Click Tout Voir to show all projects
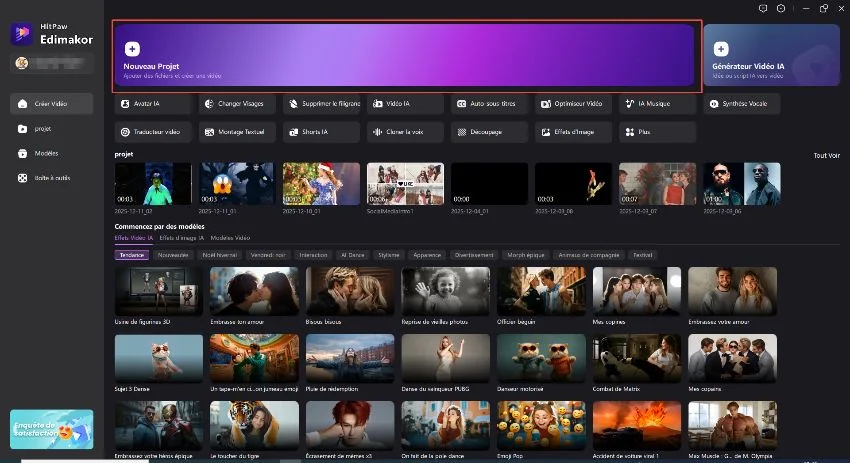The image size is (850, 463). tap(826, 155)
